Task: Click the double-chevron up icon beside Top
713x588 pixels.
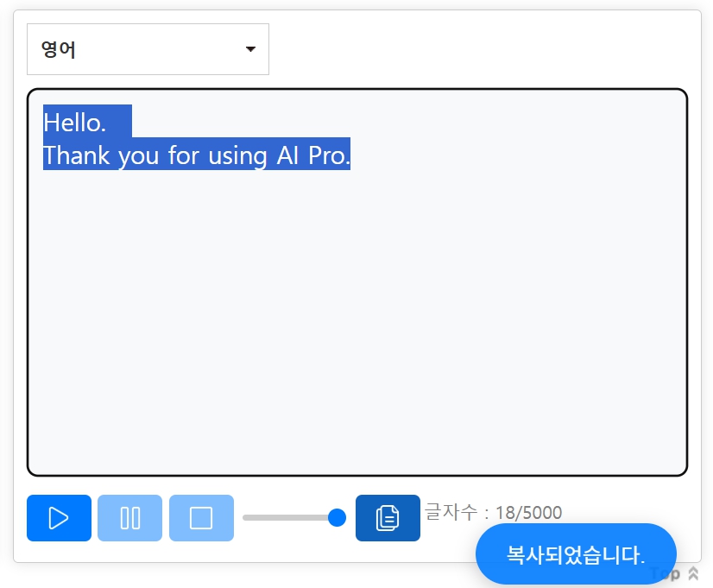Action: (x=693, y=574)
